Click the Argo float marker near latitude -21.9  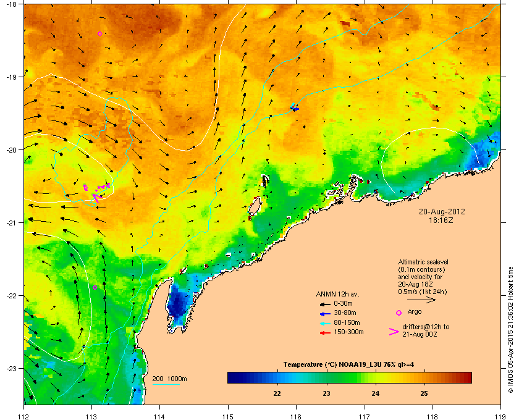tap(95, 287)
